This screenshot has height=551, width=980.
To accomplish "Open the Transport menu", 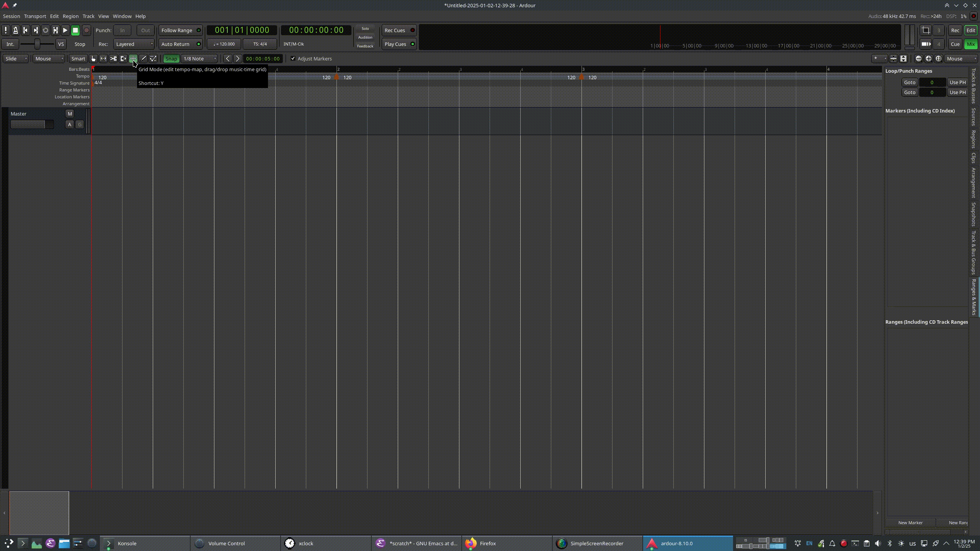I will coord(35,16).
